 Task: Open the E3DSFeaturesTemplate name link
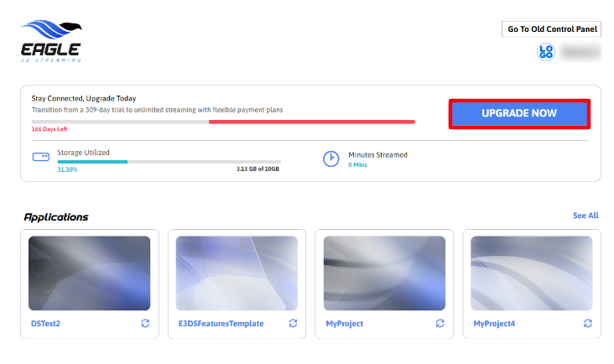coord(221,324)
